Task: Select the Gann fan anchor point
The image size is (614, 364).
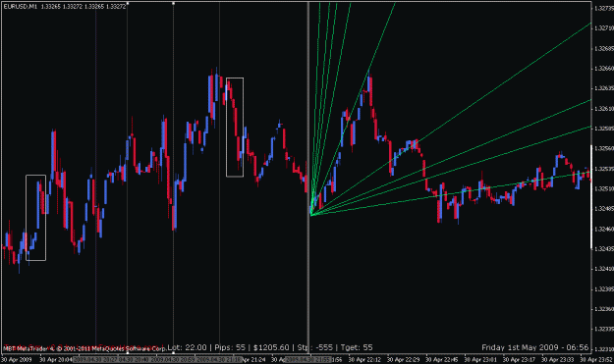Action: (310, 215)
